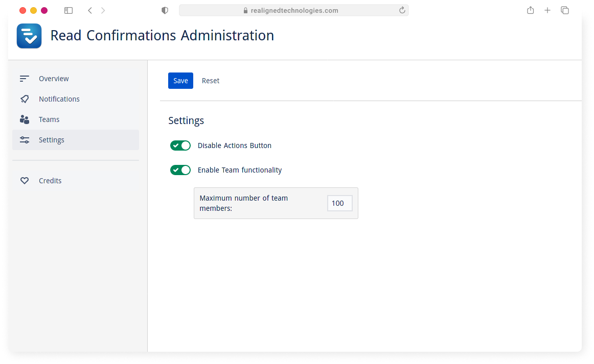This screenshot has height=364, width=594.
Task: Click the privacy shield icon in toolbar
Action: pos(165,11)
